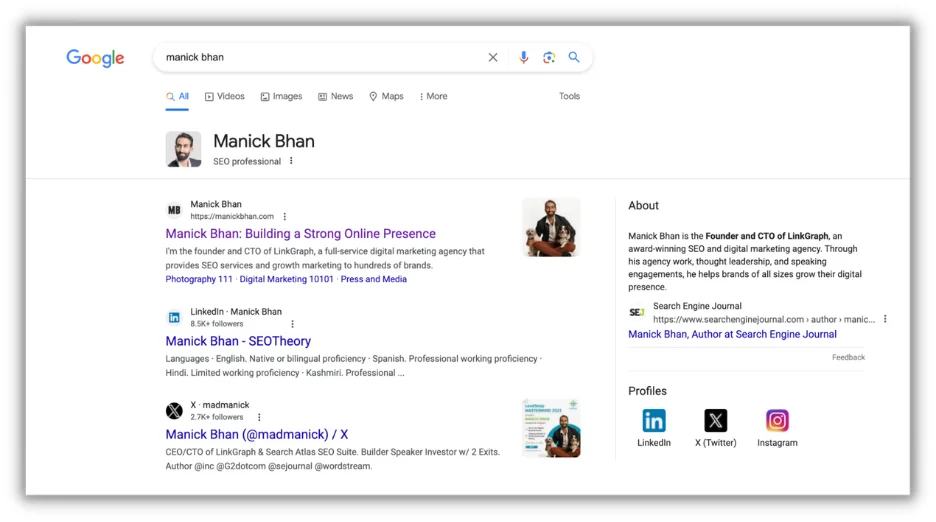
Task: Click the 'https://manickbhan.com' URL text
Action: pos(232,216)
